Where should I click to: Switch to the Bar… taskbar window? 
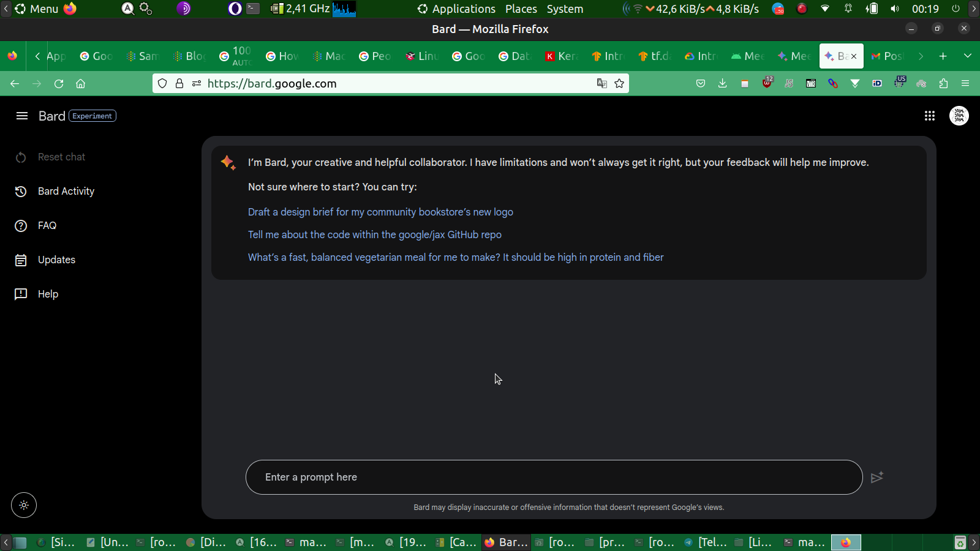506,542
